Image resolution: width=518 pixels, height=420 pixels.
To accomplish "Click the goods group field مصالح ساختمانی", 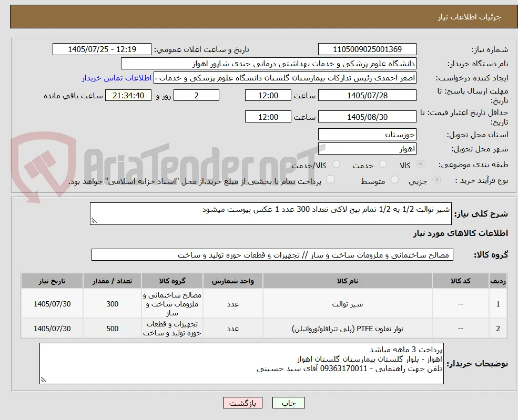I will pos(272,255).
